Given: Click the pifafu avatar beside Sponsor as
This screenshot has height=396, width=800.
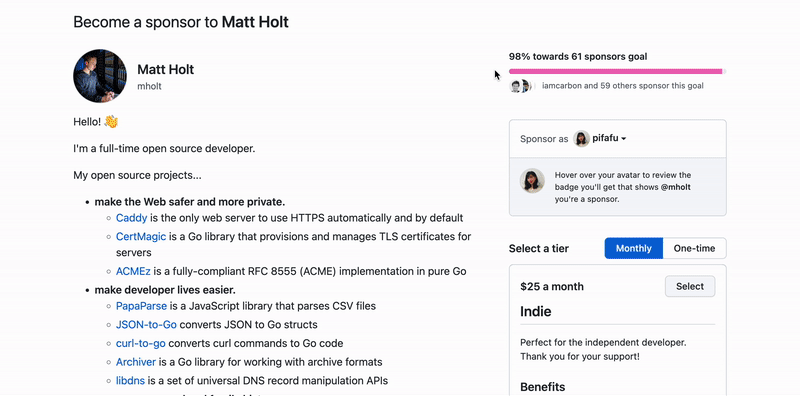Looking at the screenshot, I should click(x=582, y=138).
